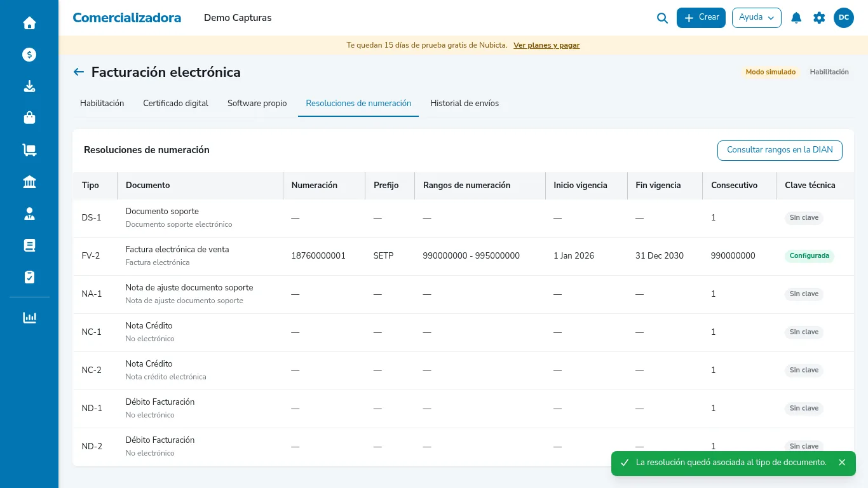Click the Crear button
868x488 pixels.
[701, 18]
